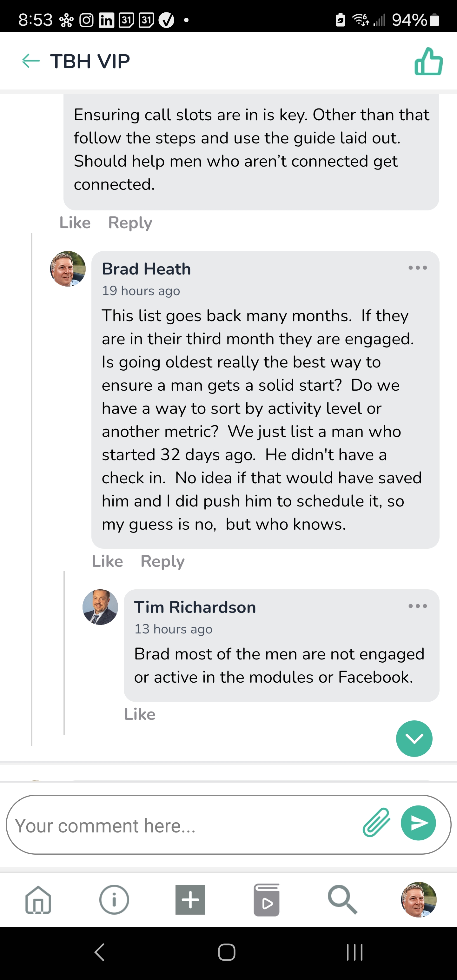457x980 pixels.
Task: Tap the green scroll-down chevron button
Action: [x=414, y=738]
